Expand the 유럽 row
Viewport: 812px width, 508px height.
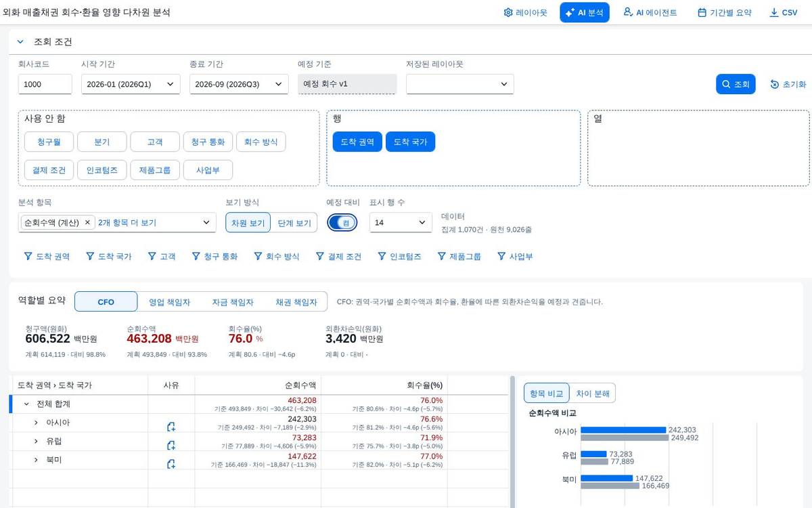click(36, 441)
